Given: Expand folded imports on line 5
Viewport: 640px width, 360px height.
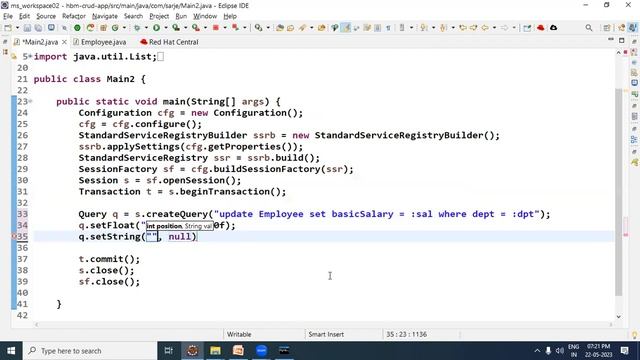Looking at the screenshot, I should tap(30, 57).
